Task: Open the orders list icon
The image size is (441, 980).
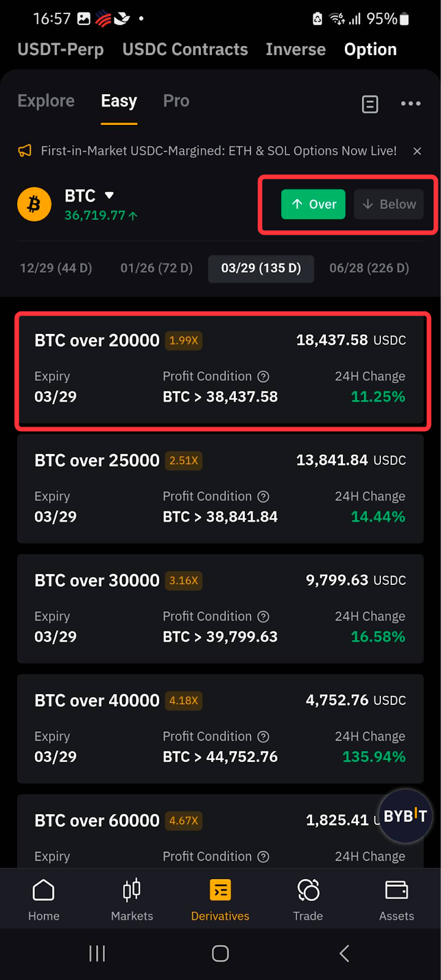Action: [x=370, y=104]
